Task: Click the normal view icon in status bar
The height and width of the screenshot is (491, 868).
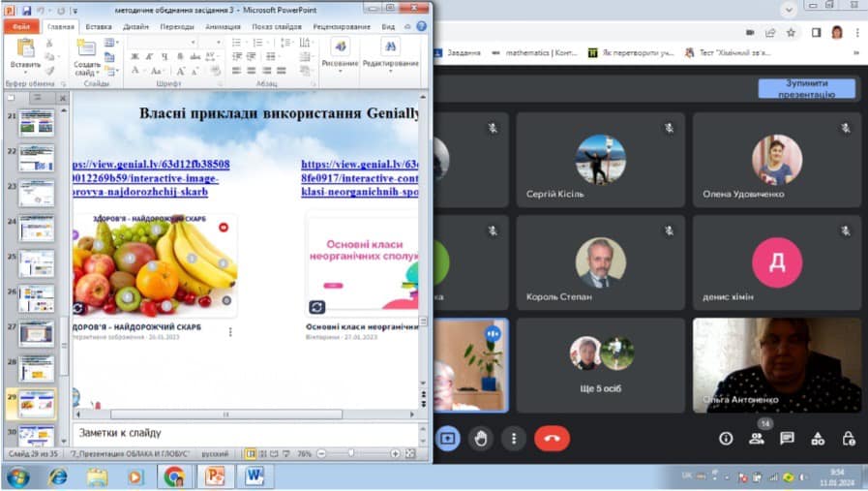Action: [251, 454]
